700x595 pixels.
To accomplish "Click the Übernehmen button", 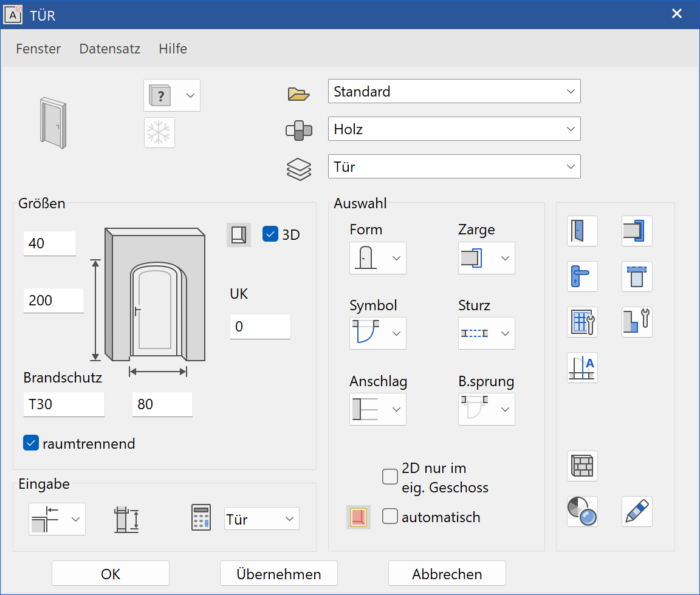I will pyautogui.click(x=279, y=574).
